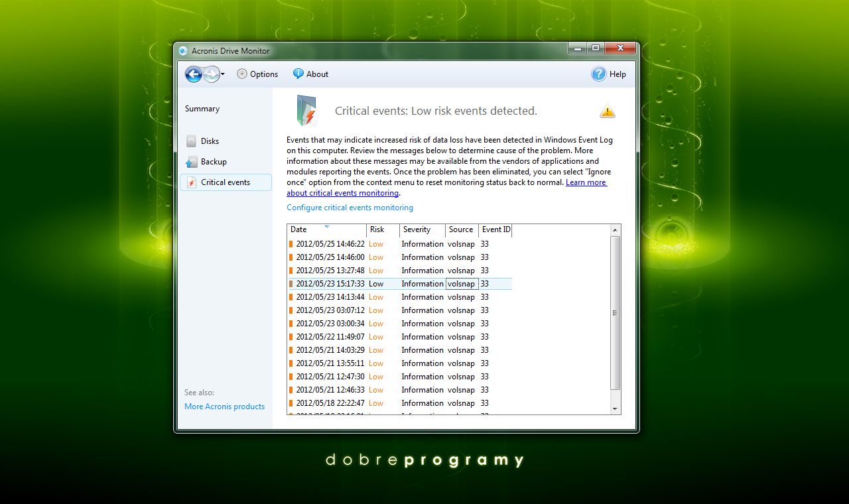
Task: Sort by the Source column header
Action: [x=462, y=230]
